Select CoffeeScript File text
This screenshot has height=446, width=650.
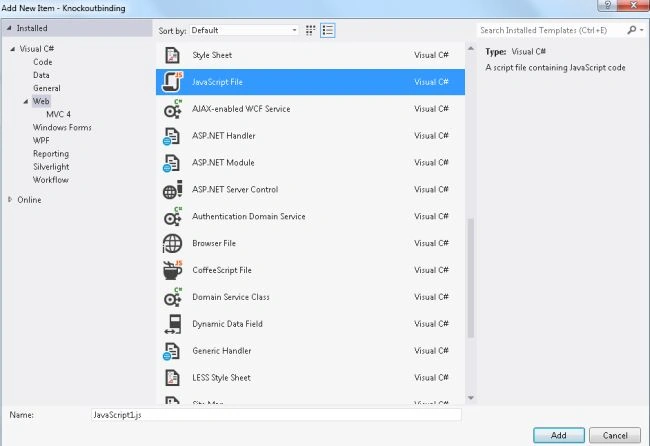(222, 270)
